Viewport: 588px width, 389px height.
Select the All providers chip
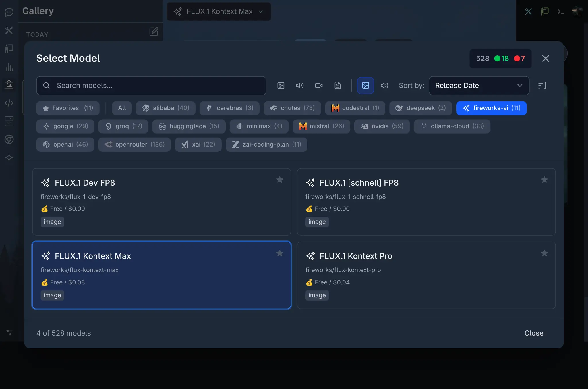tap(122, 108)
